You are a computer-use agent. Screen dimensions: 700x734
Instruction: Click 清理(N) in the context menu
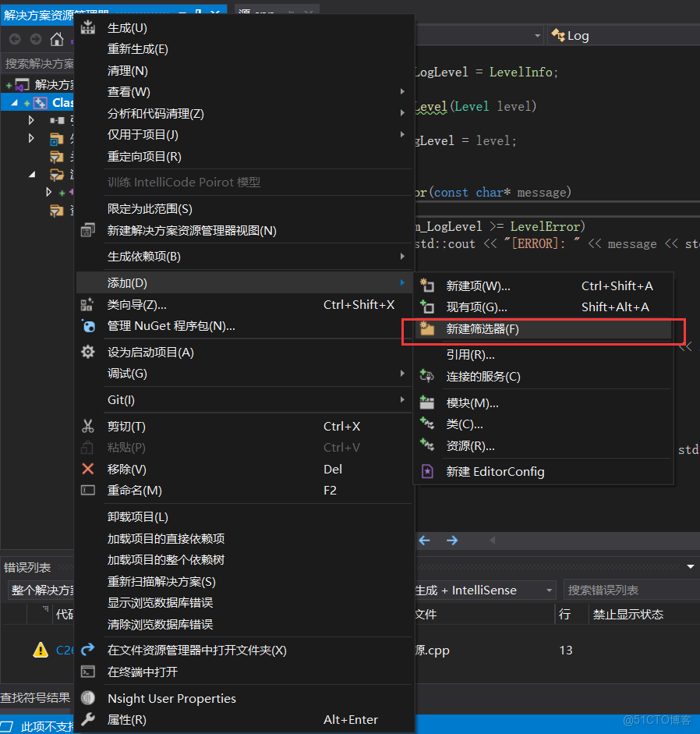click(x=129, y=70)
